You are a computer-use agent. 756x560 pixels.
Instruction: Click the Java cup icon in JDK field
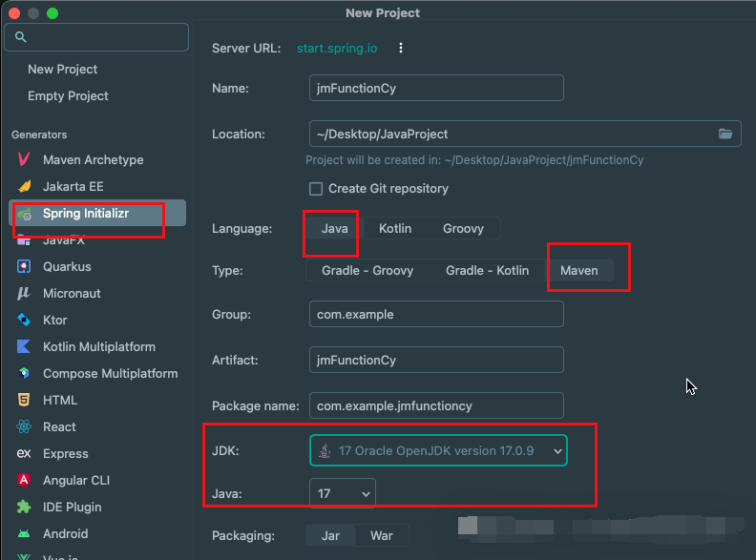coord(325,450)
